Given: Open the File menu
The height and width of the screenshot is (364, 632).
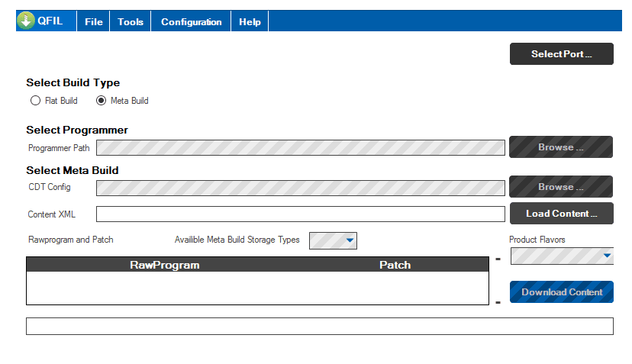Looking at the screenshot, I should (94, 22).
